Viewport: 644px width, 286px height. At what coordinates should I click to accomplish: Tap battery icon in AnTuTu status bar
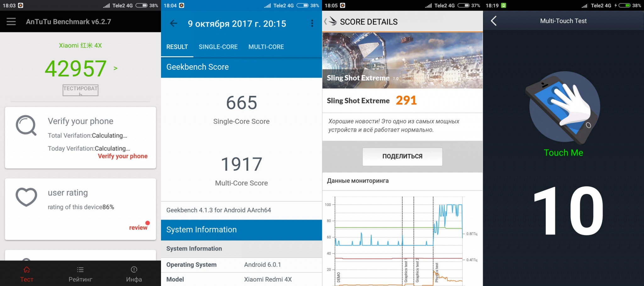coord(142,5)
